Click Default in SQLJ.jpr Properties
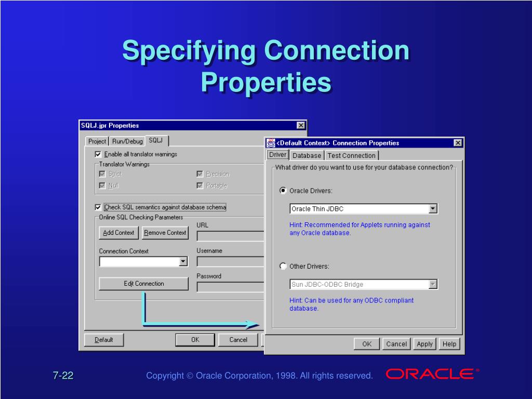The image size is (532, 399). click(x=104, y=340)
